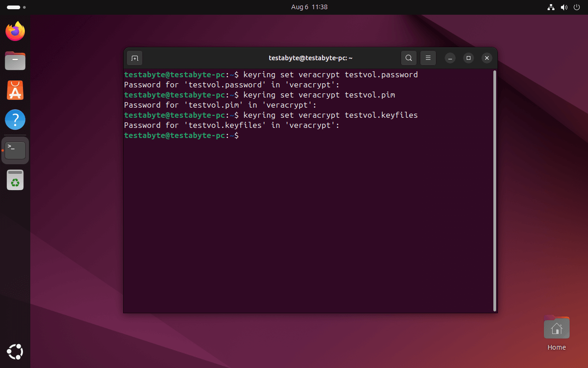Image resolution: width=588 pixels, height=368 pixels.
Task: Open the Help application
Action: tap(15, 120)
